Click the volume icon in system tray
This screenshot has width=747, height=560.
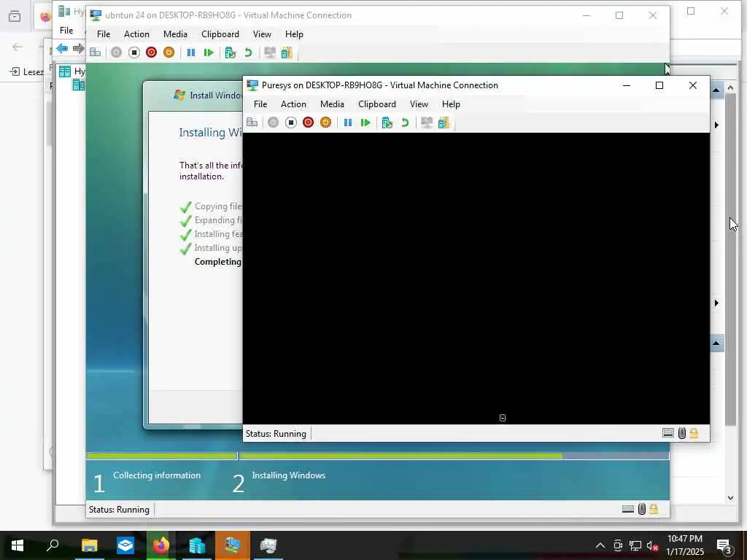click(652, 545)
